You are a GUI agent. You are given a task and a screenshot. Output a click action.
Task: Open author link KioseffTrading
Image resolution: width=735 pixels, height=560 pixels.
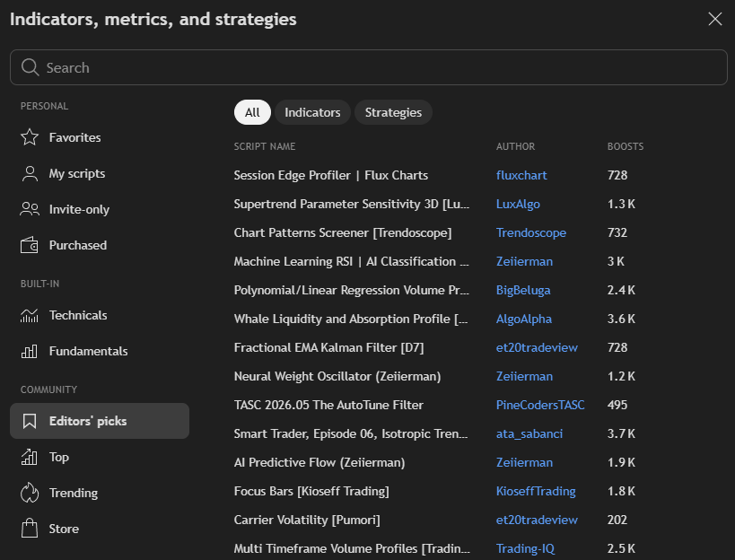point(536,491)
